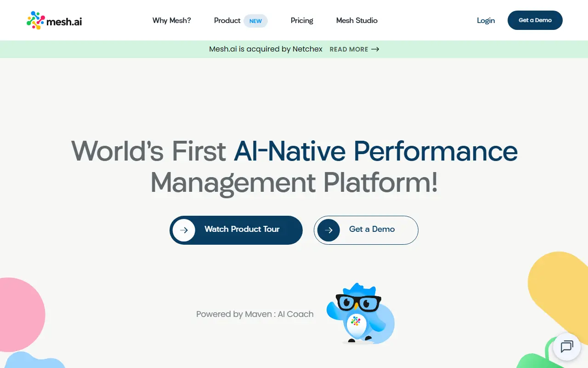
Task: Open Mesh Studio in navigation
Action: (x=357, y=21)
